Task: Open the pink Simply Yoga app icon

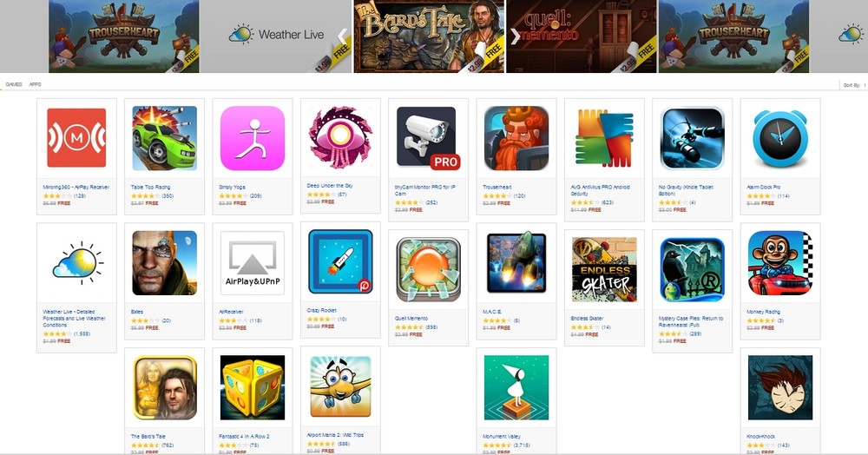Action: pos(253,138)
